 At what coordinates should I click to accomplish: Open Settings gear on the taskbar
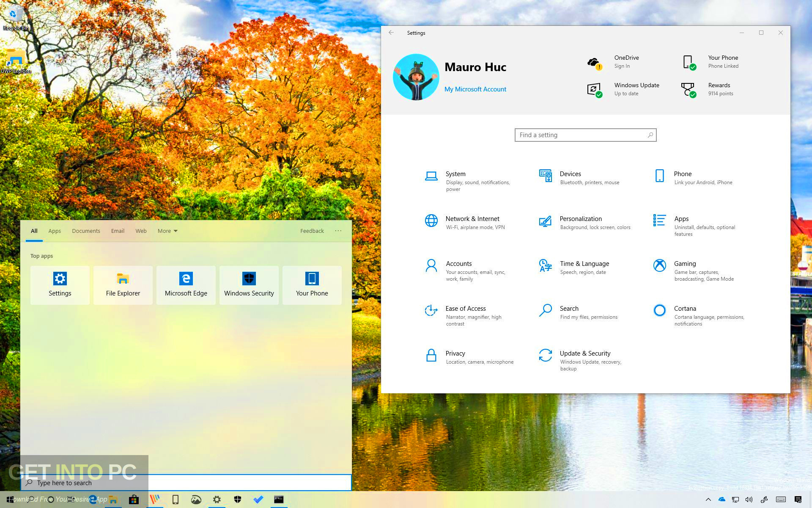217,500
